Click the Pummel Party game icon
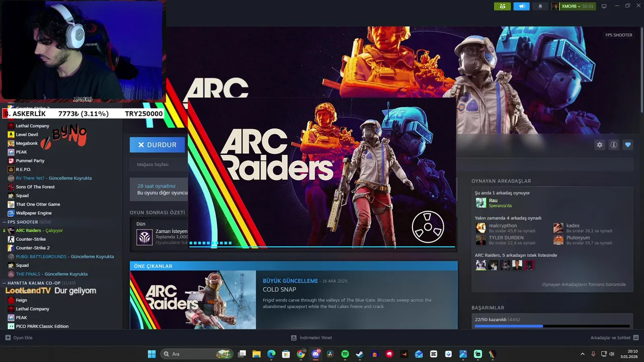This screenshot has width=644, height=362. [11, 161]
